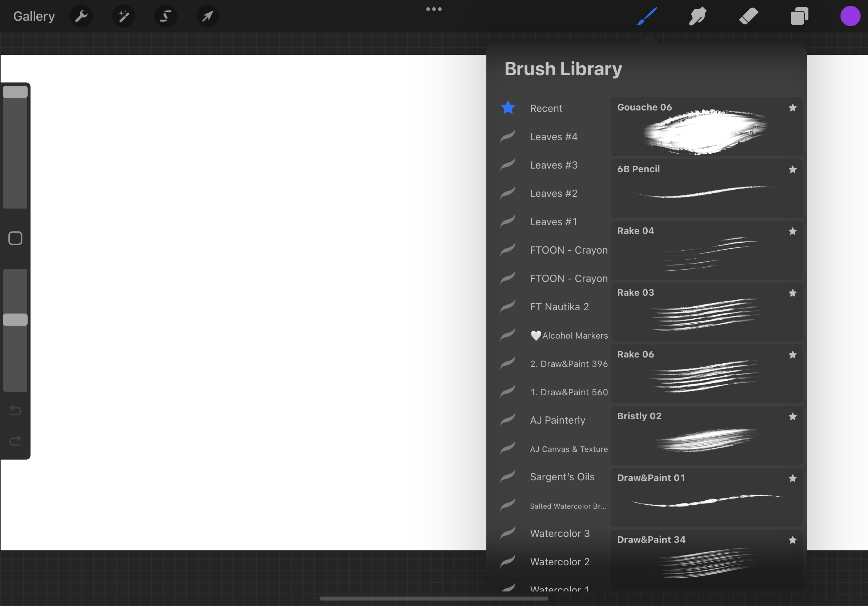Viewport: 868px width, 606px height.
Task: Open the Layers panel icon
Action: coord(799,16)
